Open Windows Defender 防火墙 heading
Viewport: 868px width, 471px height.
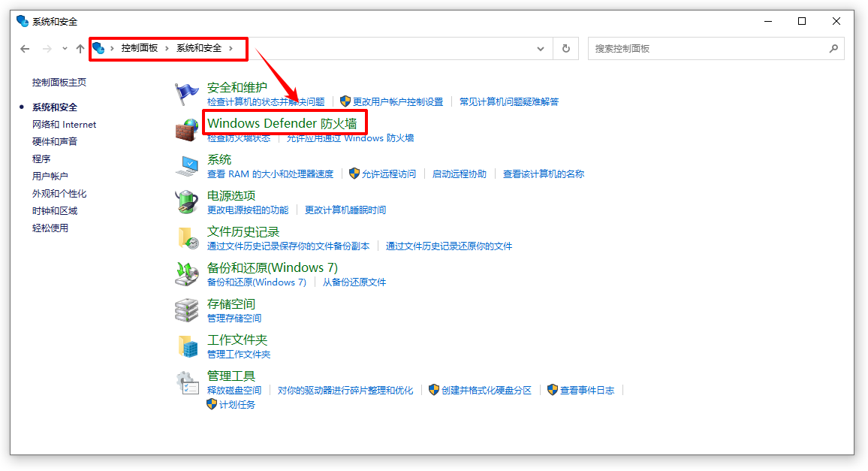(282, 123)
